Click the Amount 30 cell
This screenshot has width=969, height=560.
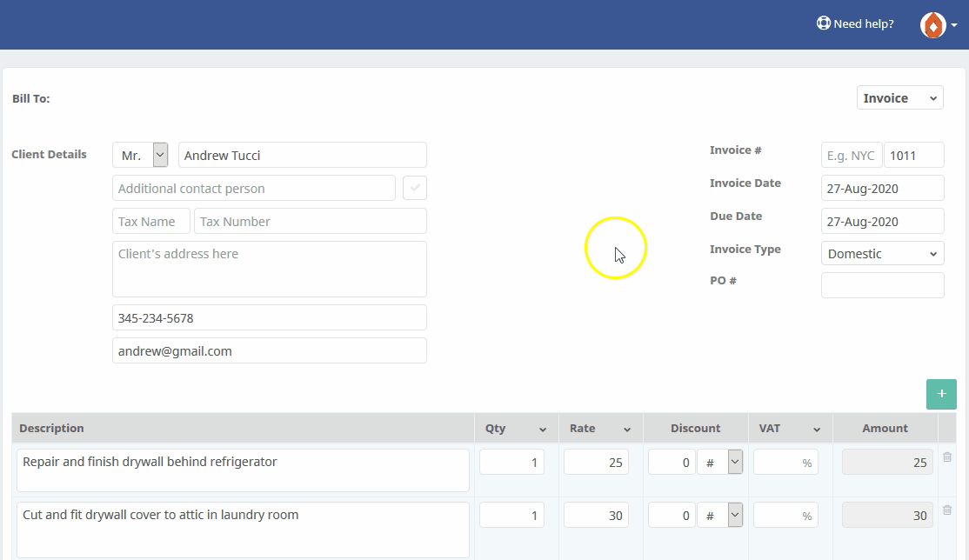[x=887, y=516]
